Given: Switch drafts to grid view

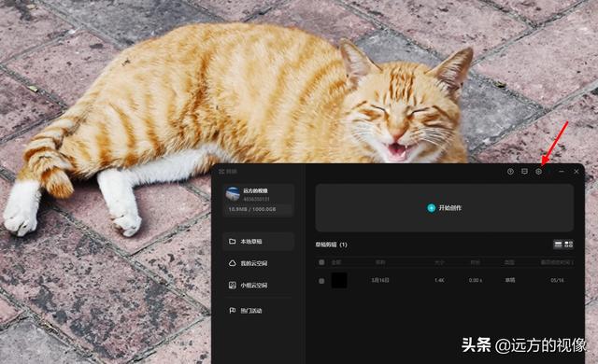Looking at the screenshot, I should [x=569, y=245].
